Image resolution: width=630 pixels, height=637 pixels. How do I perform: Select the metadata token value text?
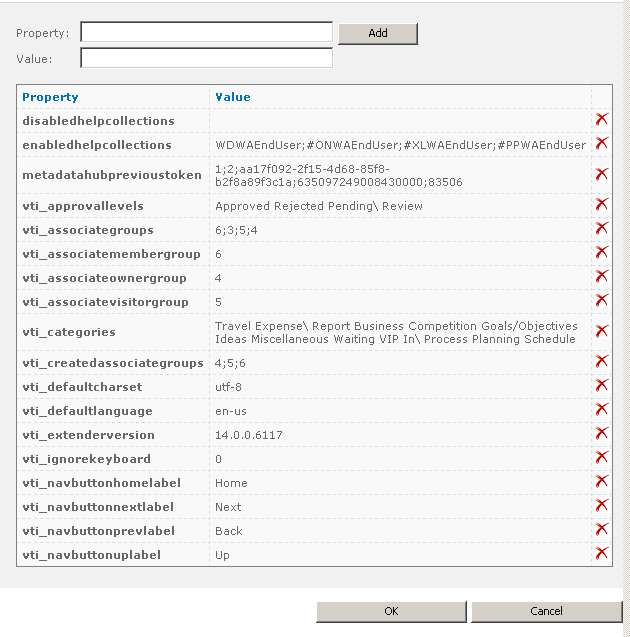tap(339, 175)
